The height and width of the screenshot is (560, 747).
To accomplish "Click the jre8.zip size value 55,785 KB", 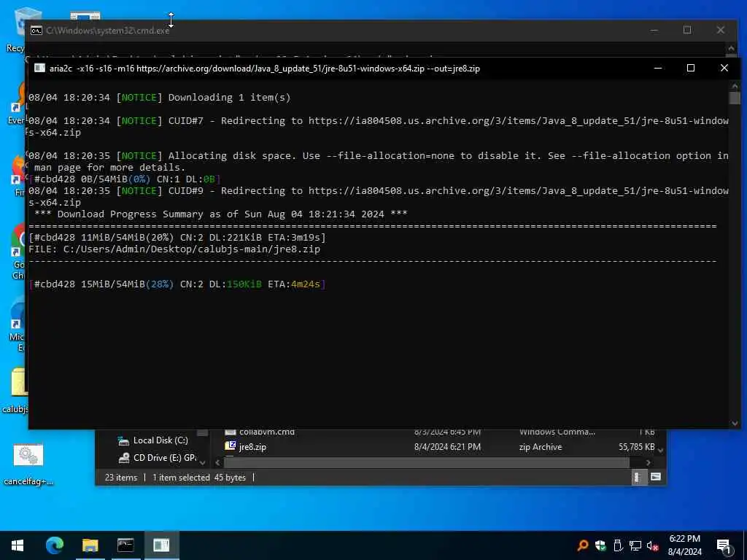I will 636,447.
